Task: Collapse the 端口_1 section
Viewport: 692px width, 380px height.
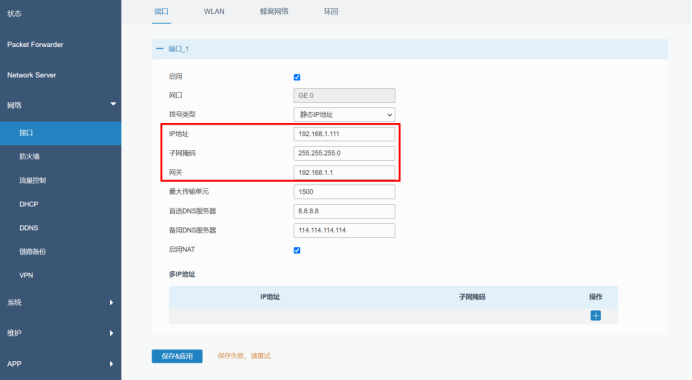Action: (x=160, y=49)
